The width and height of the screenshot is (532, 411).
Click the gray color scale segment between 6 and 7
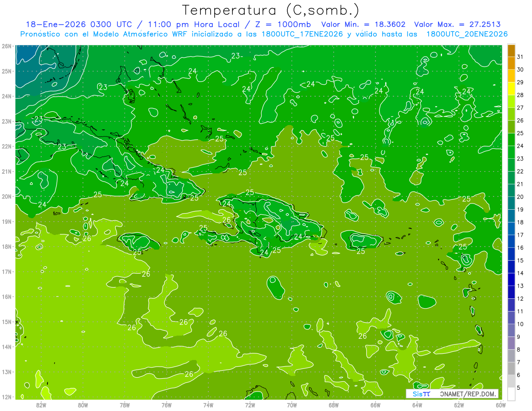click(511, 368)
